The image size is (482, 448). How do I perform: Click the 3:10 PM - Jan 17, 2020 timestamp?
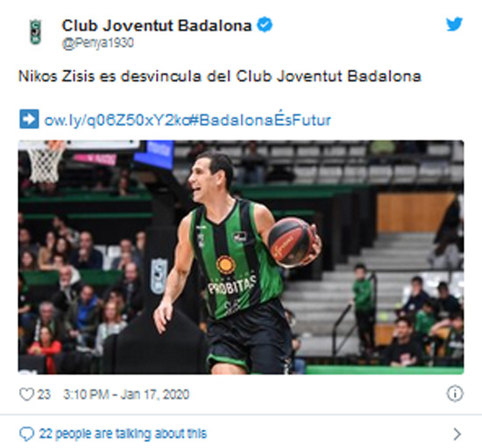click(x=126, y=395)
